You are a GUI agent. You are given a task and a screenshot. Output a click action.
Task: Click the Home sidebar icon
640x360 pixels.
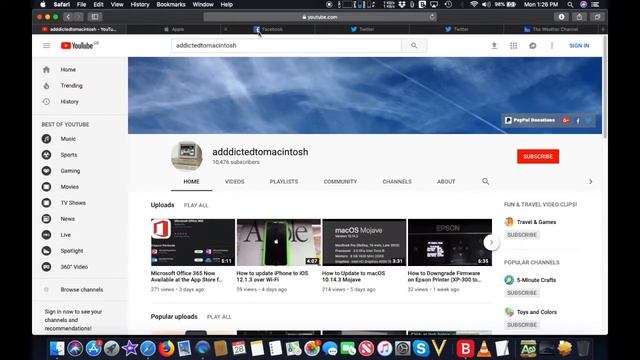click(46, 69)
